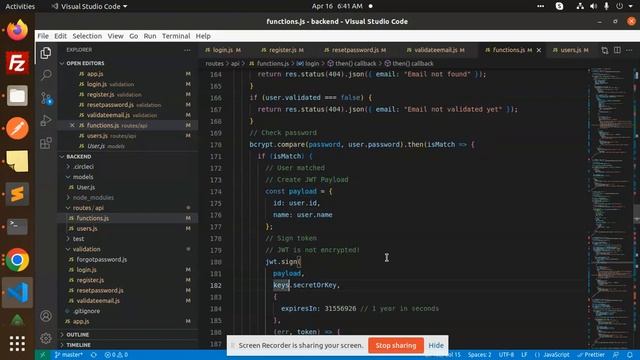Click the feedback icon in the status bar

pos(616,355)
